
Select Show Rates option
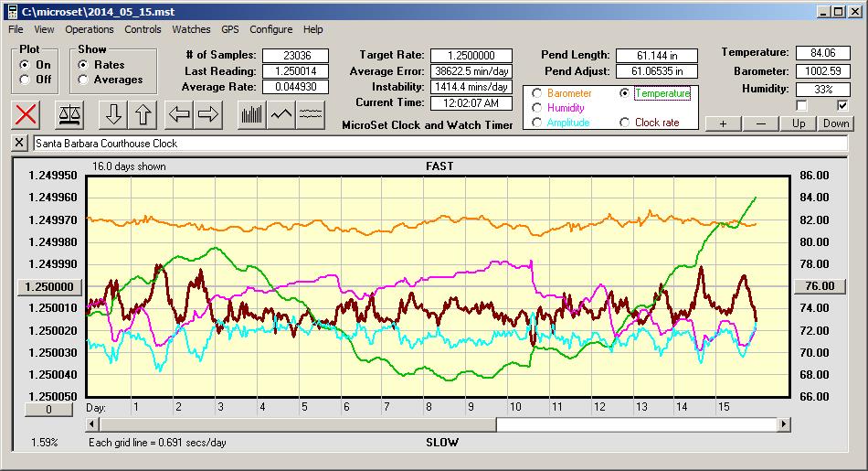(x=82, y=65)
